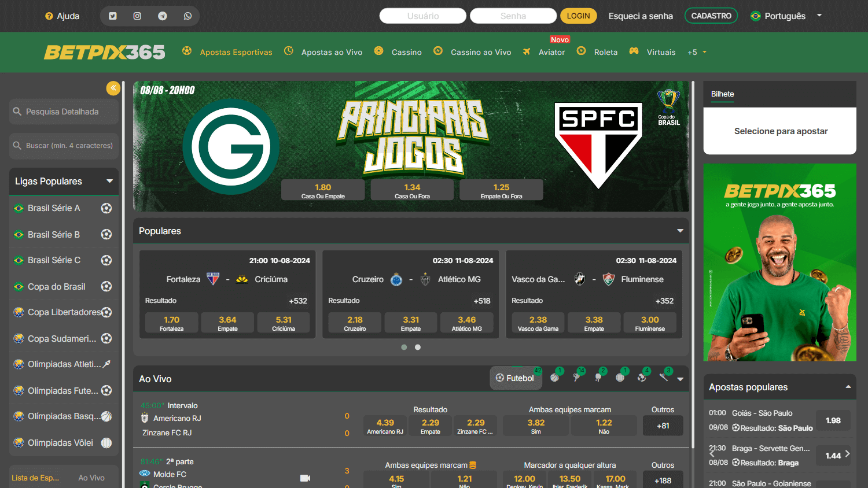
Task: Click the Copa do Brasil trophy logo on banner
Action: point(669,108)
